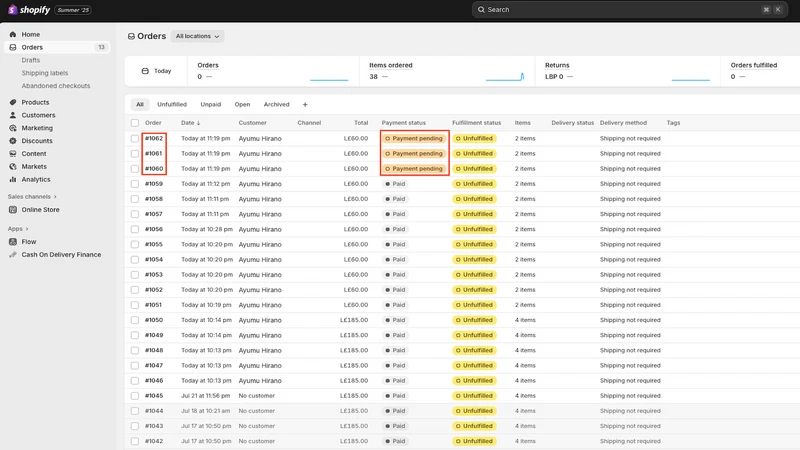Check the box for order #1062
Image resolution: width=800 pixels, height=450 pixels.
click(135, 138)
